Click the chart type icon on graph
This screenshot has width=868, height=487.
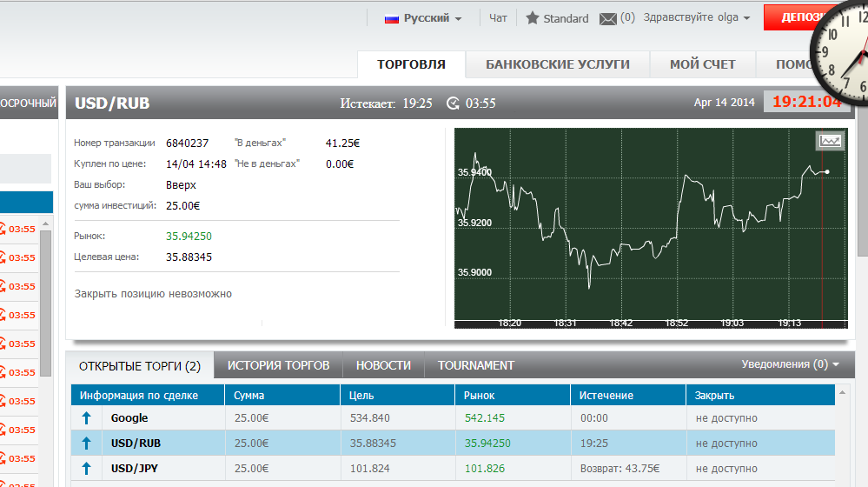tap(830, 141)
